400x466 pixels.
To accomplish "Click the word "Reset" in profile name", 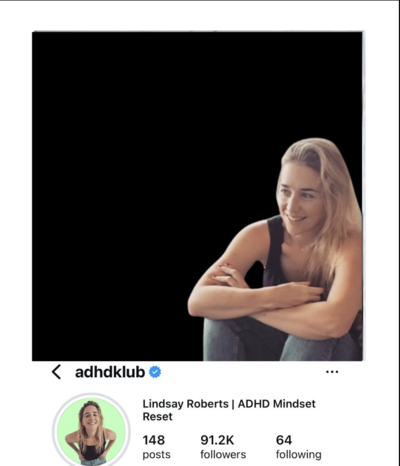I will pyautogui.click(x=158, y=417).
